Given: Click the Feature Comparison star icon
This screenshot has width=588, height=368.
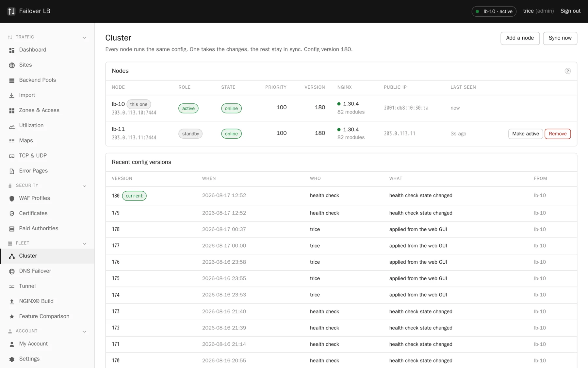Looking at the screenshot, I should [12, 317].
